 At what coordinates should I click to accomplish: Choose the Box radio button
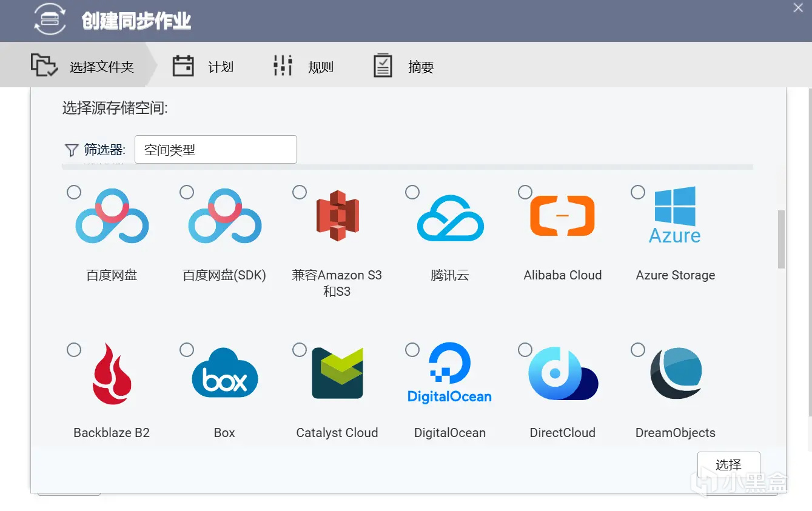coord(187,350)
